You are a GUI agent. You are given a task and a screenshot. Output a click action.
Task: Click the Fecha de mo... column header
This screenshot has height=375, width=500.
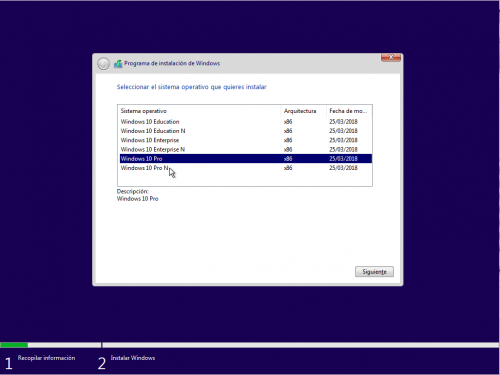(x=349, y=111)
